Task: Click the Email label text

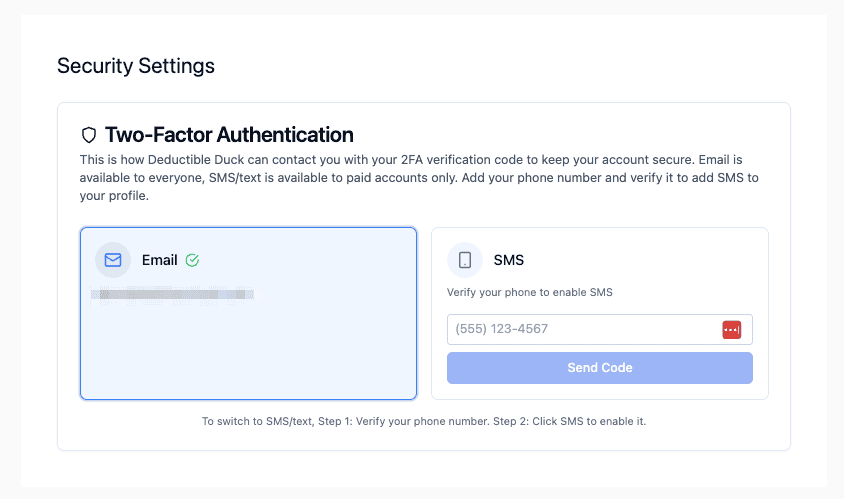Action: (x=159, y=260)
